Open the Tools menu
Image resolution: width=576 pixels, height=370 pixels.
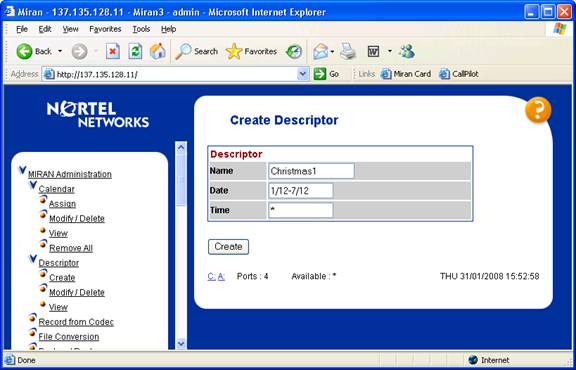(x=141, y=29)
